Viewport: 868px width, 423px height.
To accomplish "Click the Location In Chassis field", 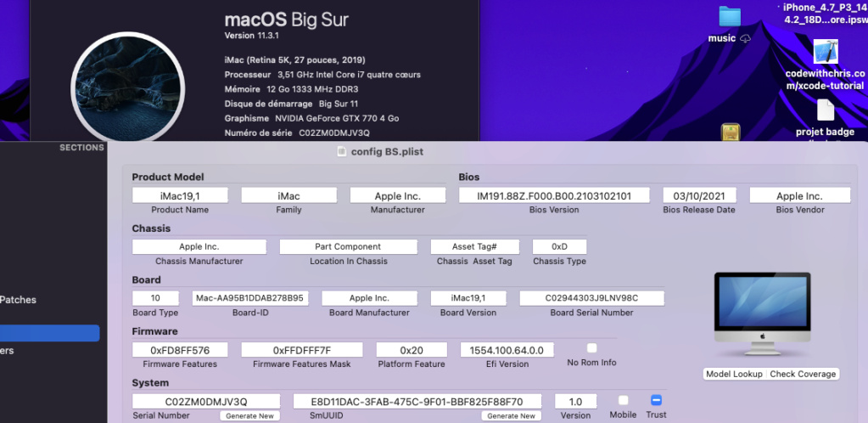I will pos(348,246).
